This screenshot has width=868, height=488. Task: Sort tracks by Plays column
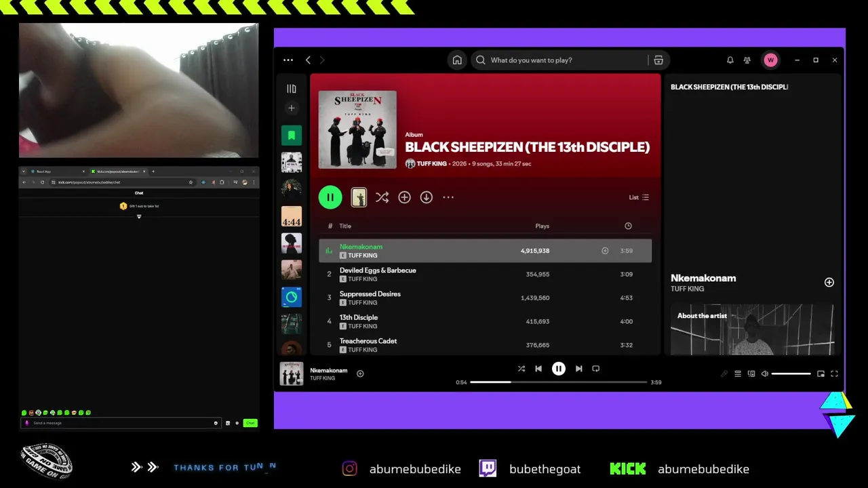coord(542,226)
